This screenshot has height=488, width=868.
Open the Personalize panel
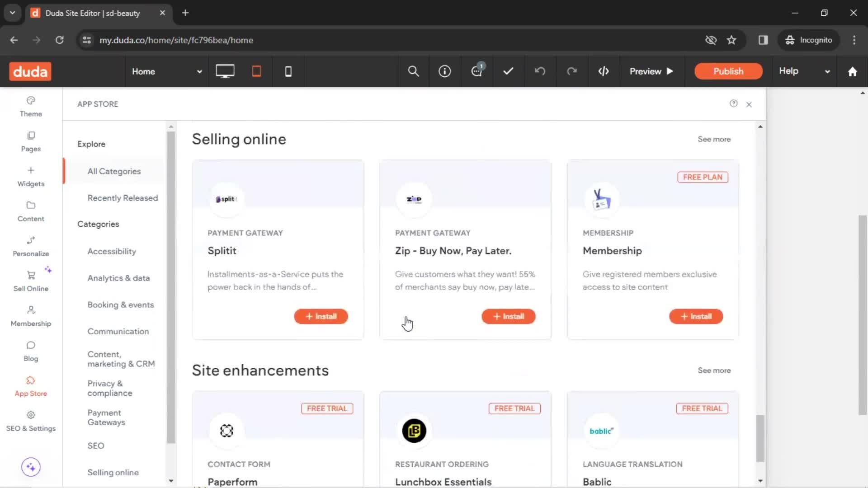31,246
